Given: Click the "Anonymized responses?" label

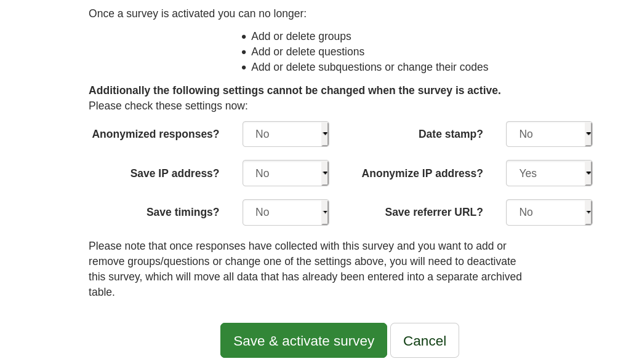Looking at the screenshot, I should click(156, 134).
